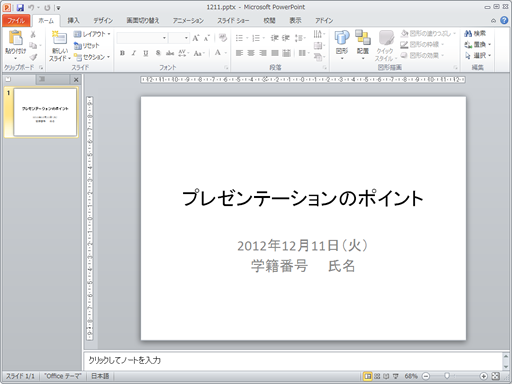Decrease font size with the small A icon
The height and width of the screenshot is (384, 512).
point(207,38)
